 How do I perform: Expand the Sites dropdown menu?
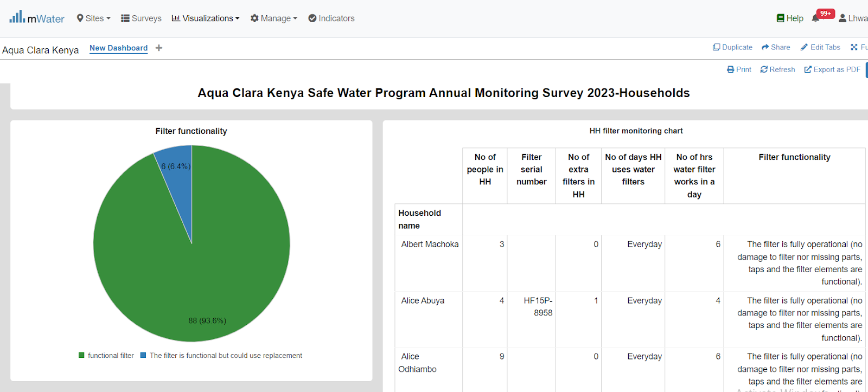coord(94,18)
